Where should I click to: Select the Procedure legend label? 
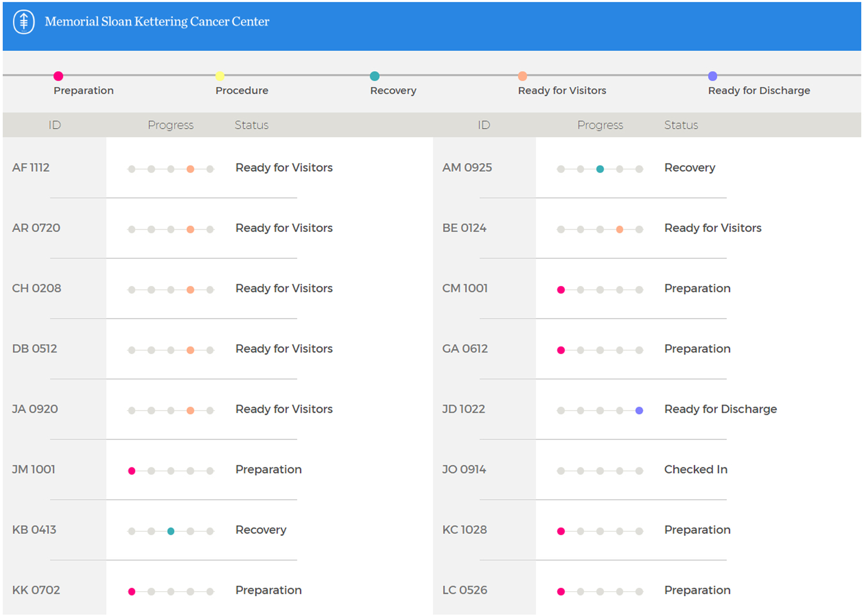(x=242, y=90)
